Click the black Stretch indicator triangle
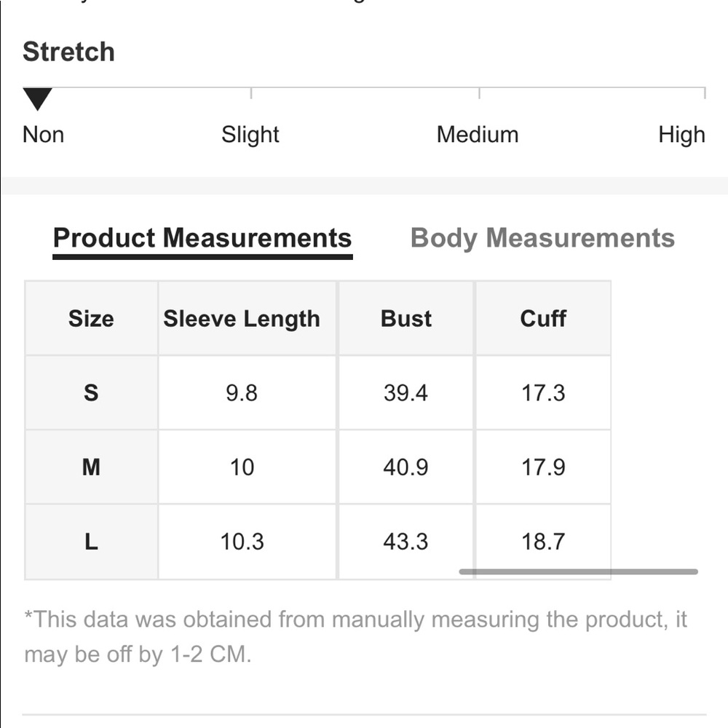 coord(38,99)
